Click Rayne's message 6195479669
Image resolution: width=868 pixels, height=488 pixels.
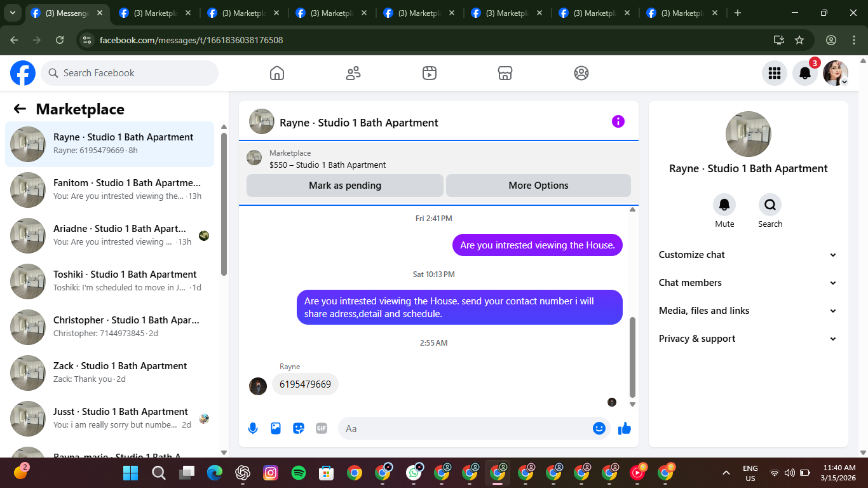pos(305,384)
